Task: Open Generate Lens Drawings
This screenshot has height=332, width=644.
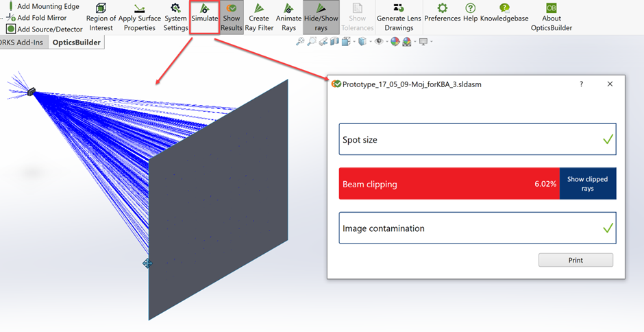Action: tap(399, 17)
